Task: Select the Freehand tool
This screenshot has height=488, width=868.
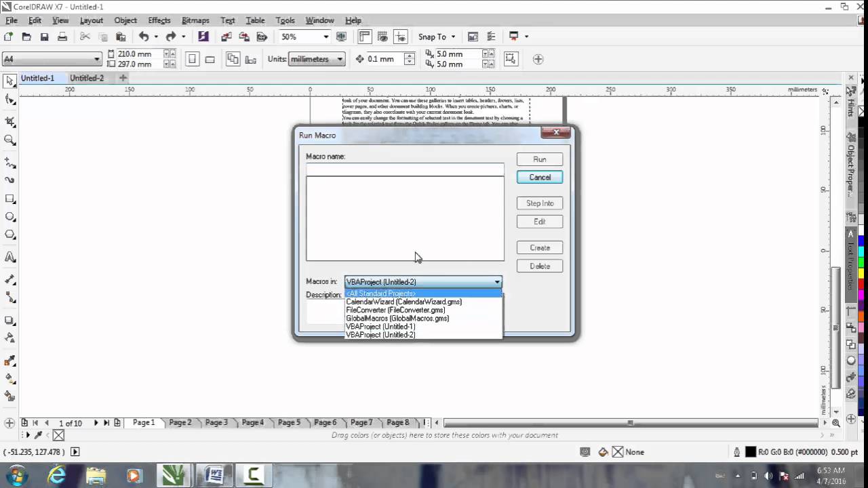Action: pyautogui.click(x=9, y=163)
